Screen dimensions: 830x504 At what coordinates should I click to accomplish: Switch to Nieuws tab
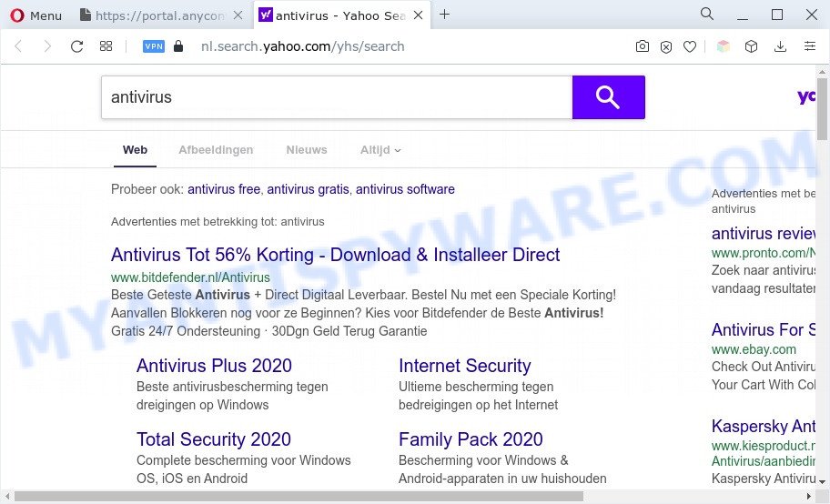307,150
